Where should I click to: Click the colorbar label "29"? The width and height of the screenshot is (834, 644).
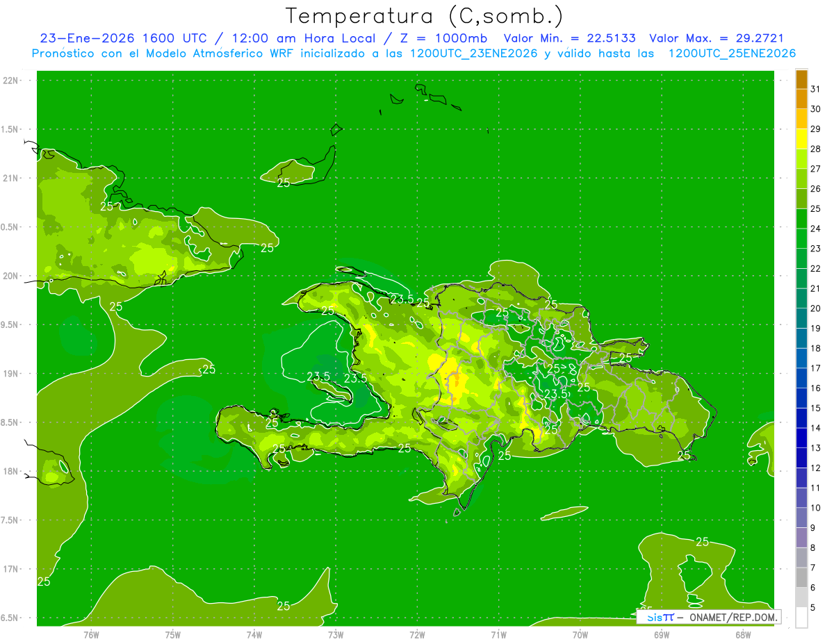click(x=815, y=129)
